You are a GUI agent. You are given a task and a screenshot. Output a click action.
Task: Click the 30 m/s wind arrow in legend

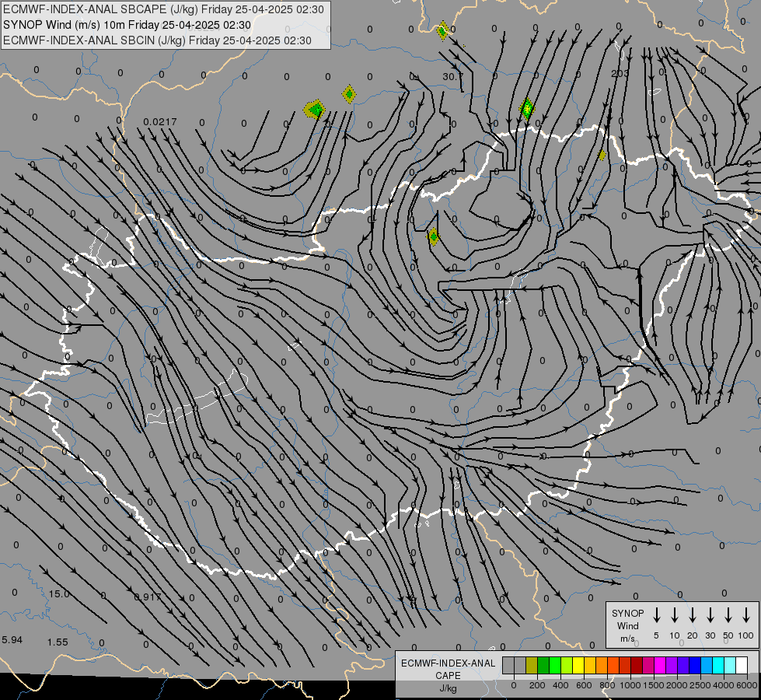710,615
